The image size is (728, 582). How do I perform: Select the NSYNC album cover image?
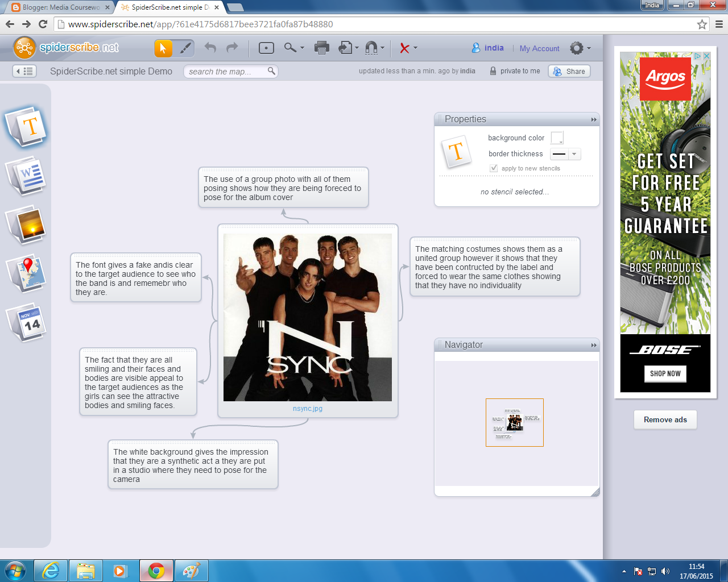tap(308, 317)
